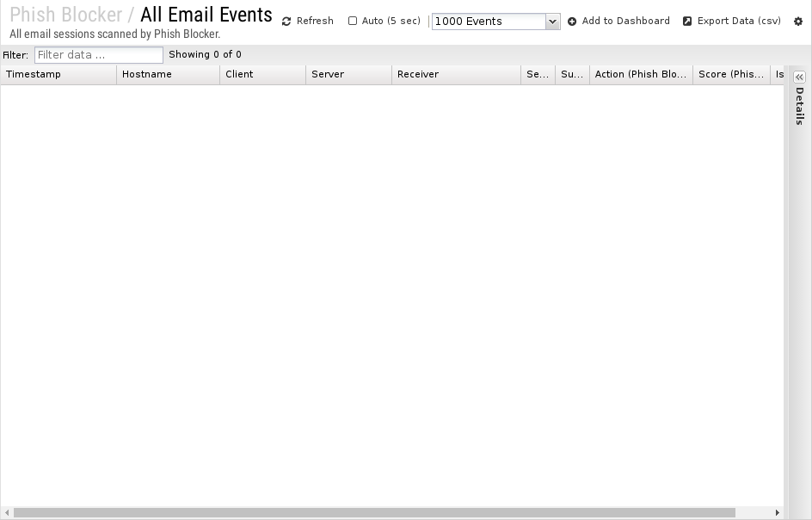The width and height of the screenshot is (812, 520).
Task: Click the Score (Phis... column header
Action: [x=732, y=75]
